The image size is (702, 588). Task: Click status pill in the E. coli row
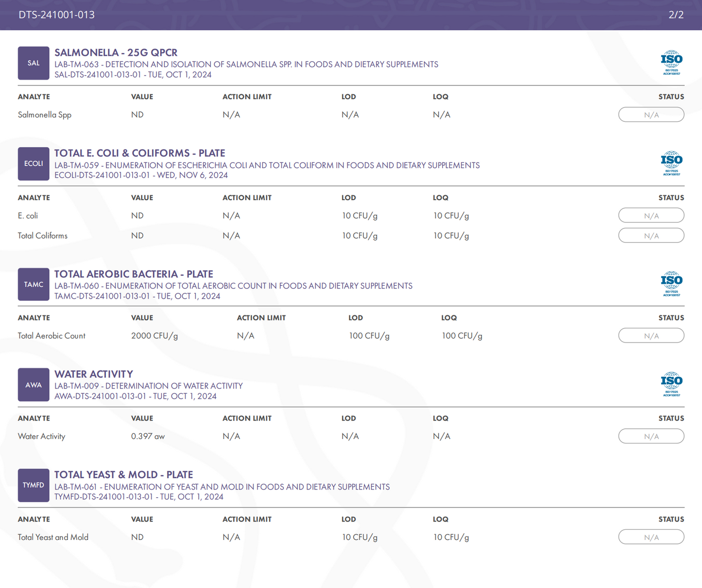tap(651, 216)
